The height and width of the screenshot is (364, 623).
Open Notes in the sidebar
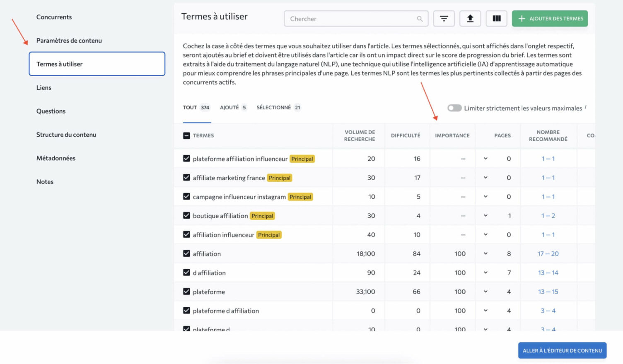click(45, 182)
